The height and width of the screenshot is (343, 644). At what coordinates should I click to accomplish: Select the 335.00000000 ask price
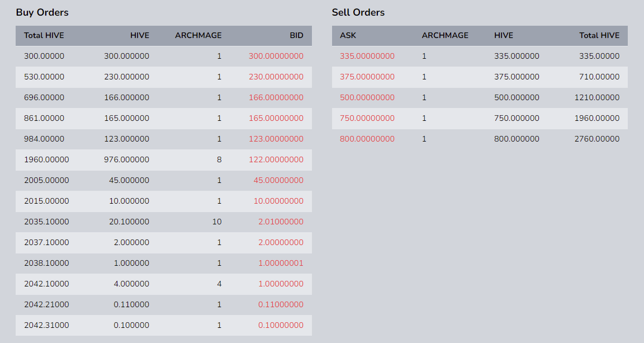(x=367, y=56)
